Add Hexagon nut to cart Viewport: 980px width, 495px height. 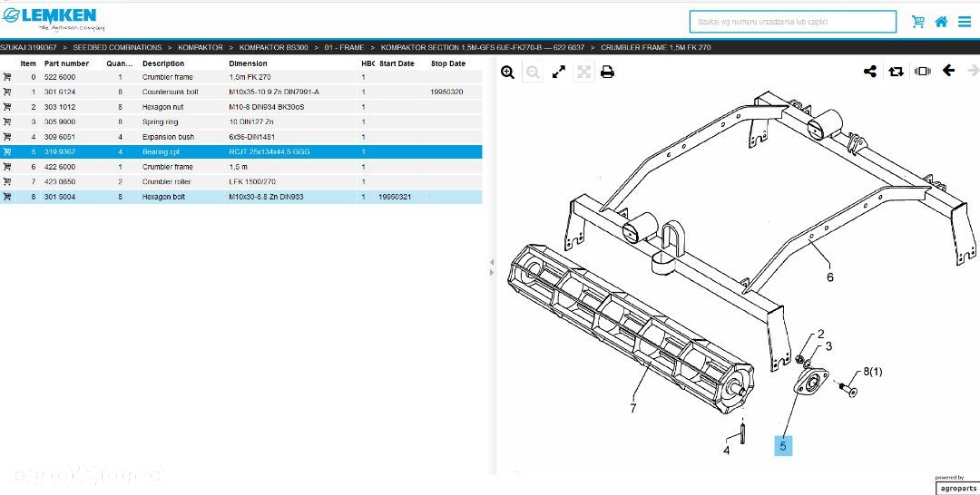click(x=7, y=107)
